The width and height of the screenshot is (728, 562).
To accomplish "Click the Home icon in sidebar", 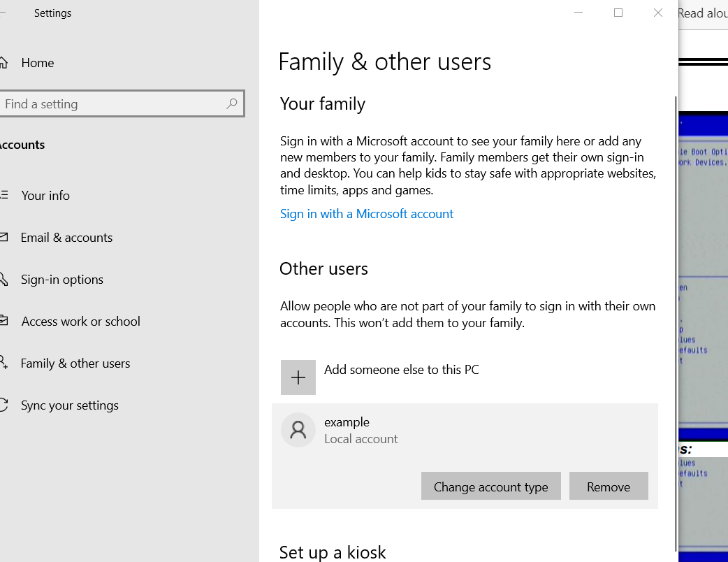I will coord(3,63).
